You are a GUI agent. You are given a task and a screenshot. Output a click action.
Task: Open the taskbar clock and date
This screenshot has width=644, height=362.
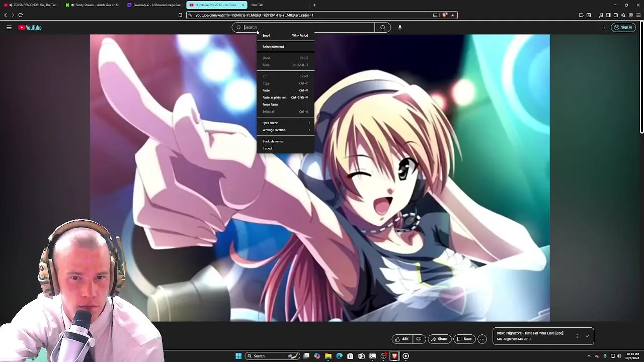coord(632,356)
